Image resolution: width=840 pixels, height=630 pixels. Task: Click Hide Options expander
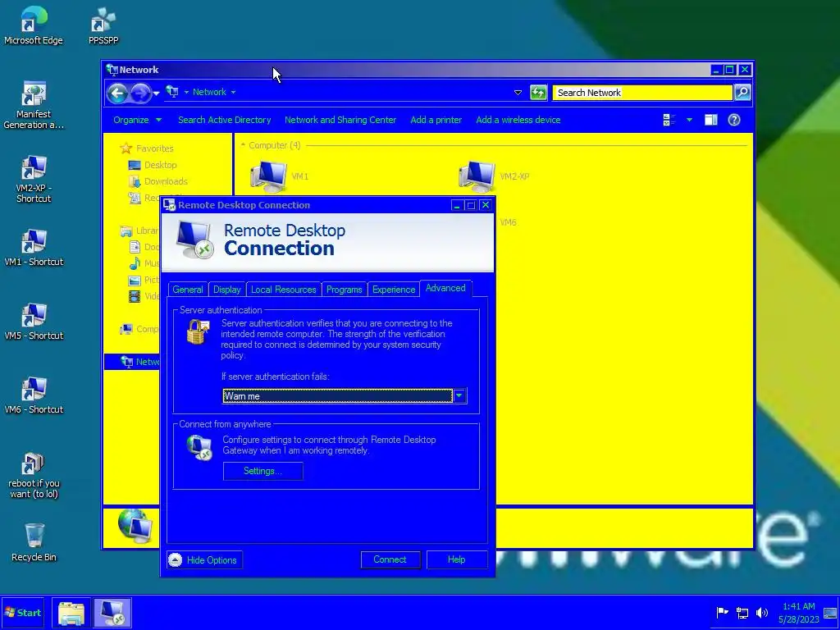coord(204,559)
